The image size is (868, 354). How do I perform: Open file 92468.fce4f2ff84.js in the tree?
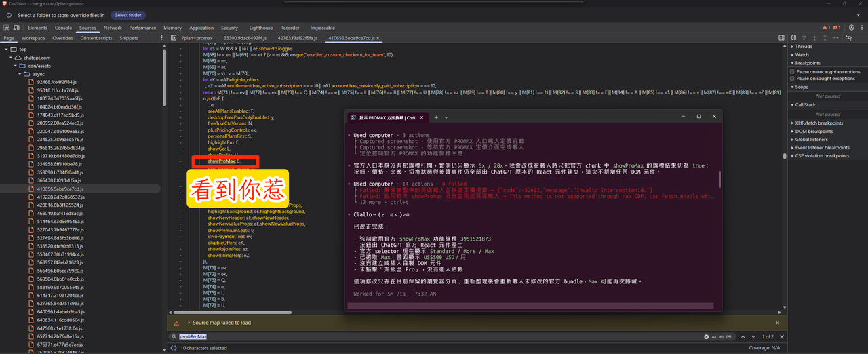pos(57,82)
